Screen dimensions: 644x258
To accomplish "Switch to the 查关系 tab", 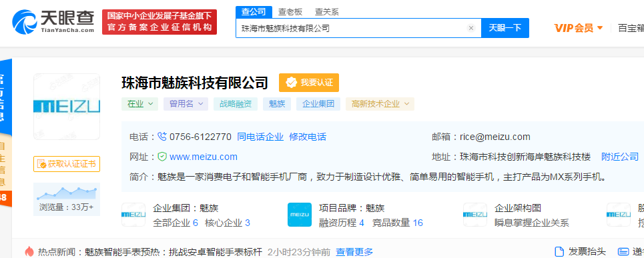I will [326, 12].
